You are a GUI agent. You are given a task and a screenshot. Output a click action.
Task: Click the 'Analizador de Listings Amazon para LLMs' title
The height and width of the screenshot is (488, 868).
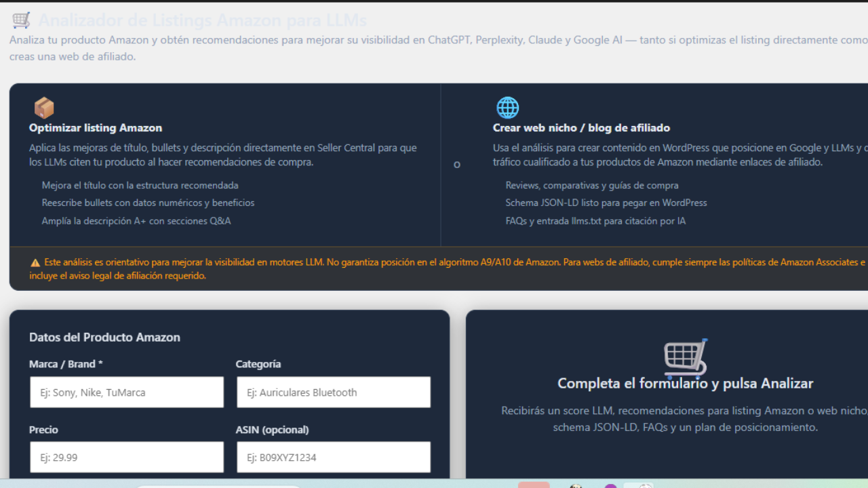coord(202,20)
